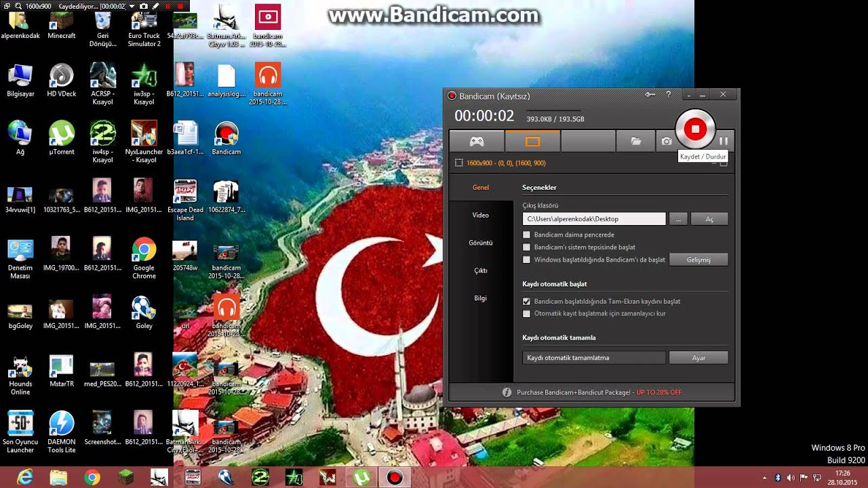Stop recording with the red Kaydet/Durdur button
Image resolution: width=868 pixels, height=488 pixels.
(x=695, y=129)
